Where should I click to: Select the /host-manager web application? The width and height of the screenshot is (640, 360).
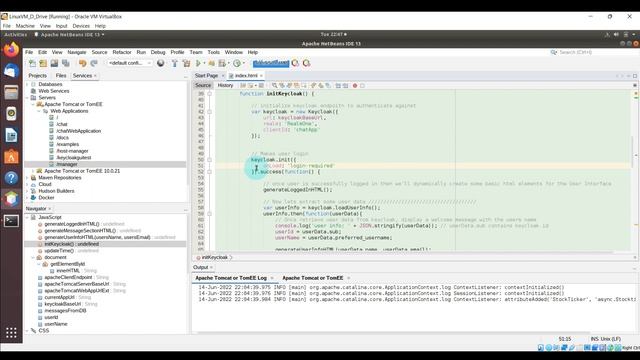coord(72,151)
